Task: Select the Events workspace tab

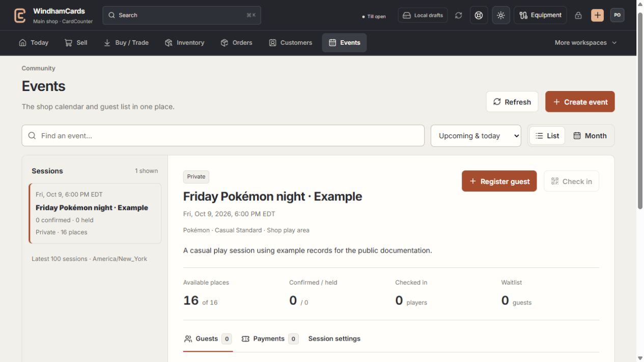Action: (x=345, y=43)
